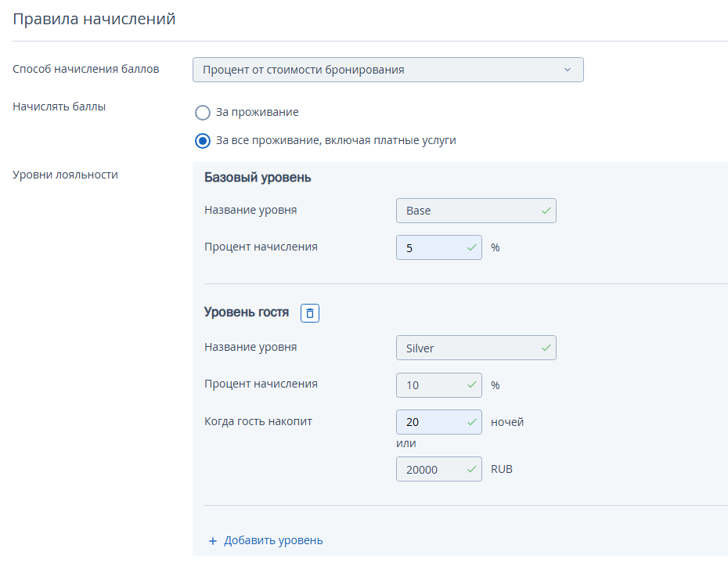Click the checkmark in the 20000 RUB field
This screenshot has width=728, height=570.
point(472,469)
